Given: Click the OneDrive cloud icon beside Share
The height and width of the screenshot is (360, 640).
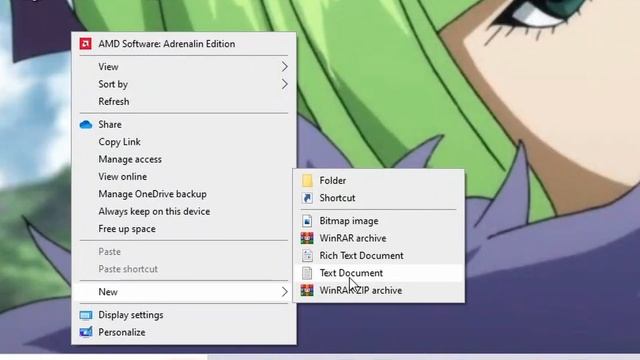Looking at the screenshot, I should [x=86, y=124].
